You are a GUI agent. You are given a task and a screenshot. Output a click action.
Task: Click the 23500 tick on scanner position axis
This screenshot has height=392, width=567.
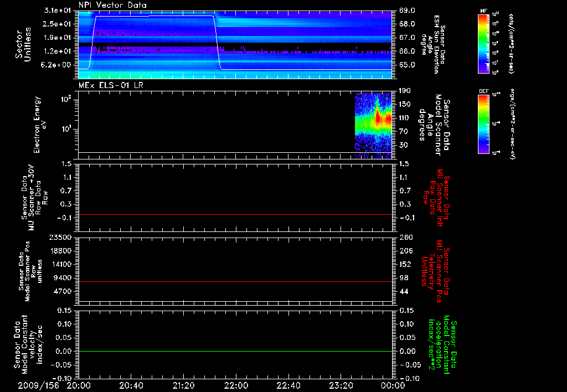pyautogui.click(x=61, y=237)
